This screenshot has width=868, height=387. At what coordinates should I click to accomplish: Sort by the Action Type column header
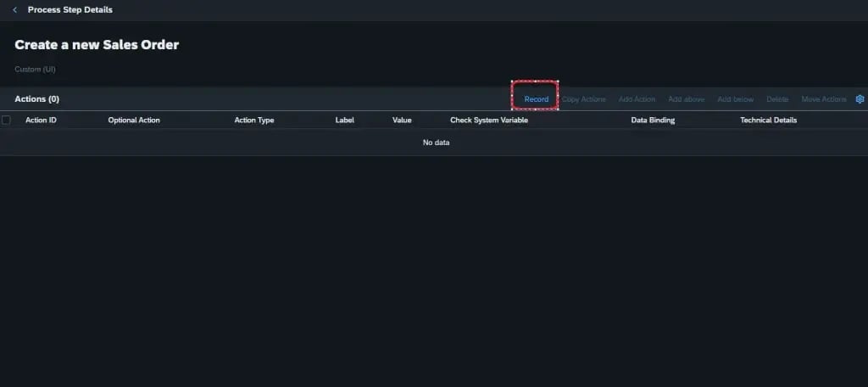[x=253, y=121]
